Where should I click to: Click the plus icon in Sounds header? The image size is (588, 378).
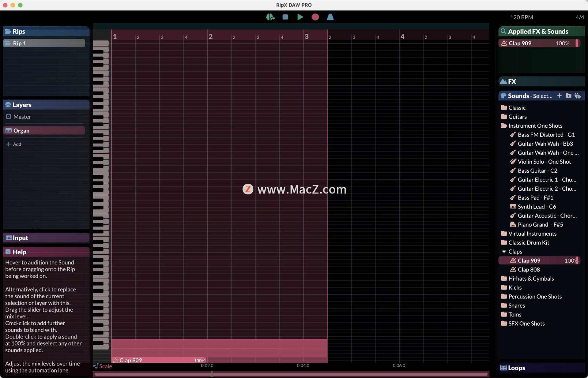click(559, 96)
